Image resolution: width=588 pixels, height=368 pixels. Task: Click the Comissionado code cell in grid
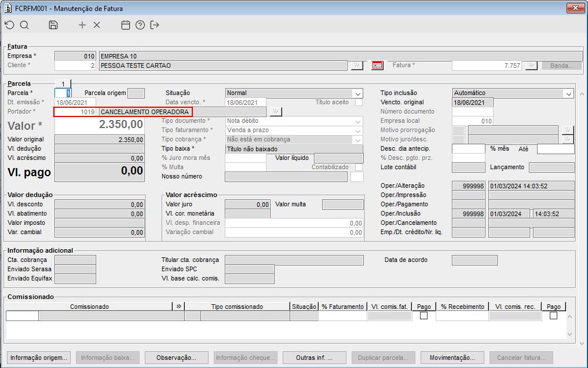click(x=22, y=316)
